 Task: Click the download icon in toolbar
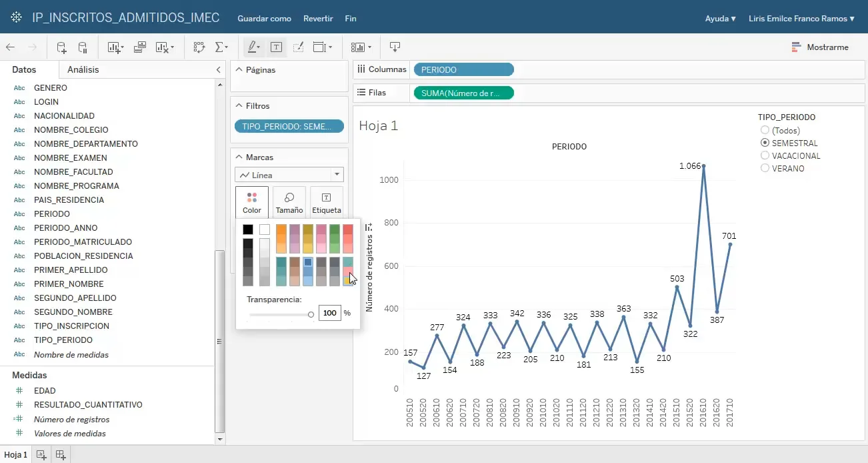395,47
